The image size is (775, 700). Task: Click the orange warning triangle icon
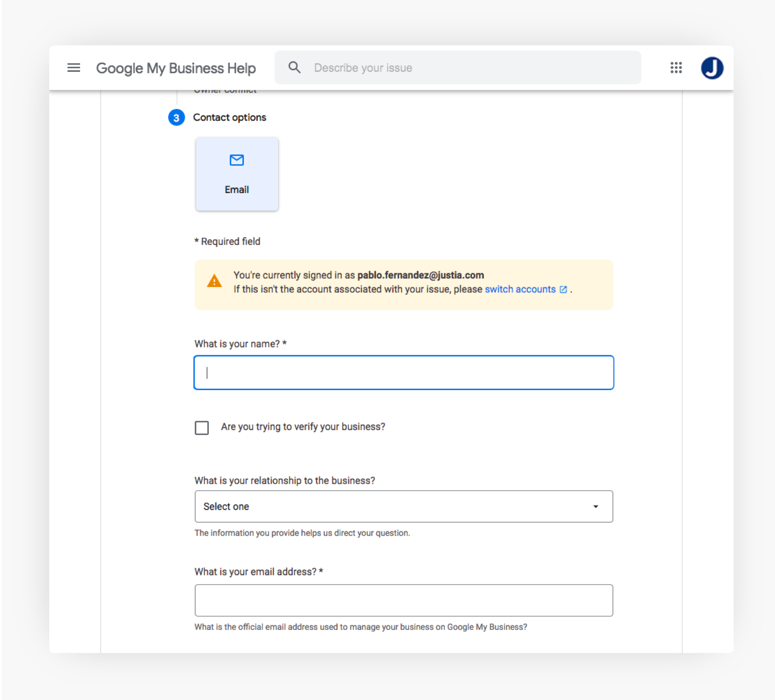214,281
